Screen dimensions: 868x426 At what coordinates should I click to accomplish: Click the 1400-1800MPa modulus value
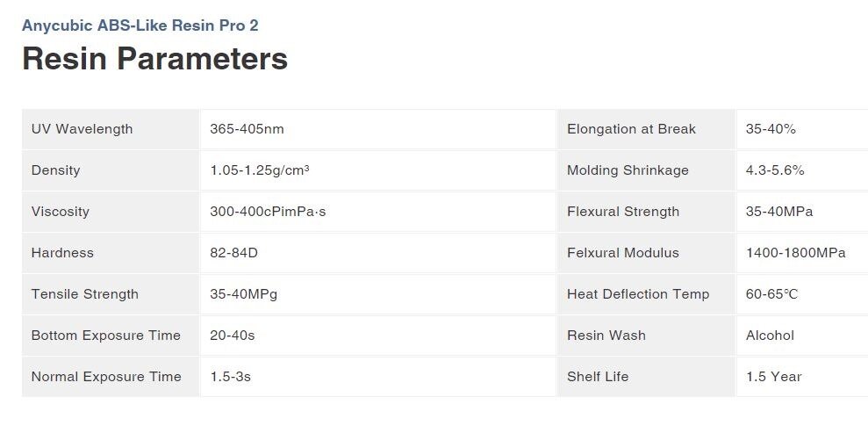click(795, 253)
